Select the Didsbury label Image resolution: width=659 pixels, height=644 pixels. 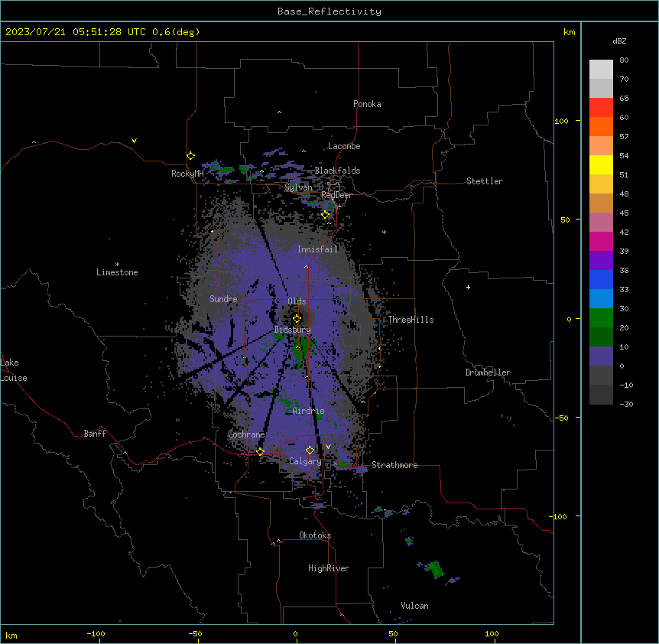pos(293,330)
